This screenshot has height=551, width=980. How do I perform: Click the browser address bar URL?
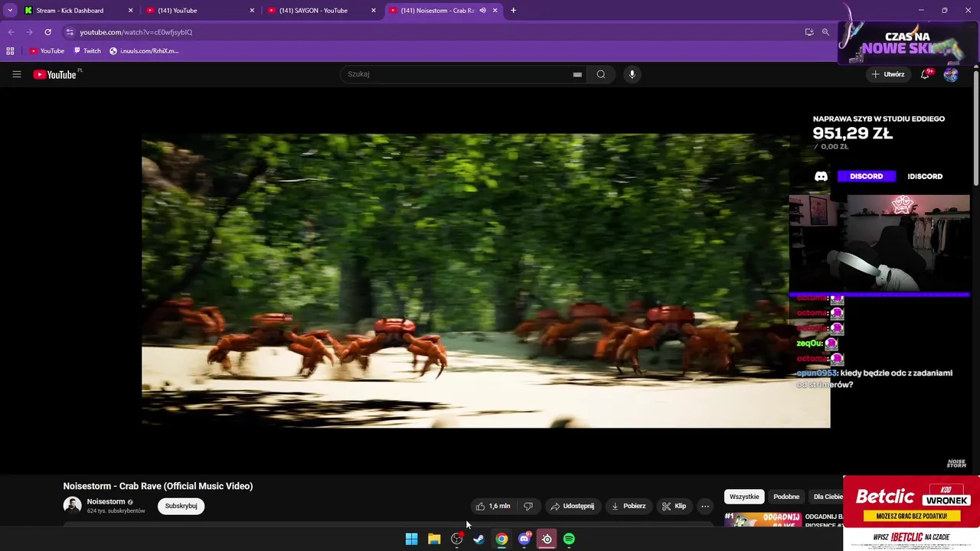pyautogui.click(x=136, y=32)
